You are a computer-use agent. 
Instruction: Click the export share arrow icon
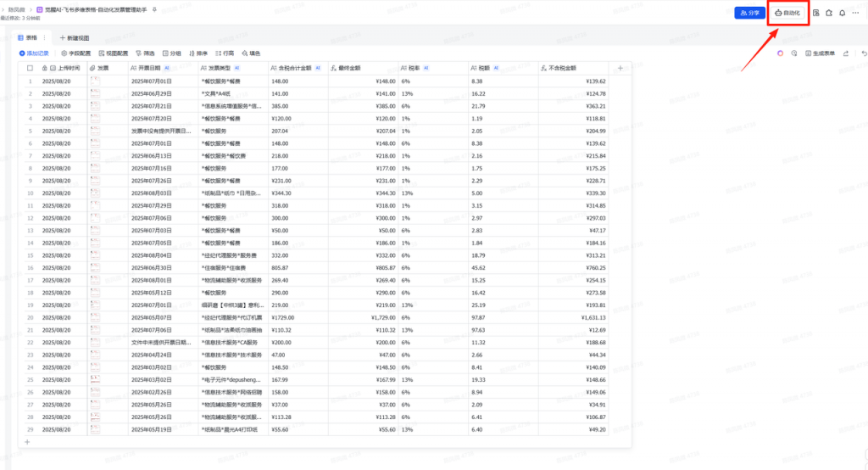coord(846,53)
